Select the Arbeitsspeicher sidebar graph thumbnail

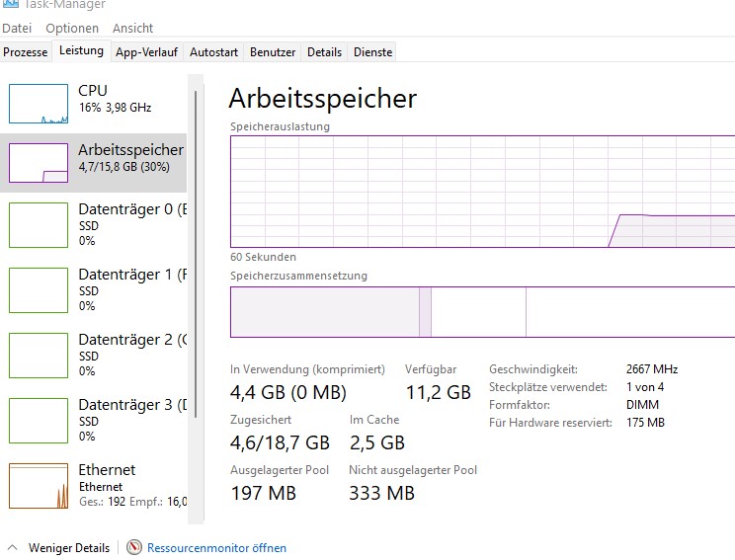coord(39,163)
